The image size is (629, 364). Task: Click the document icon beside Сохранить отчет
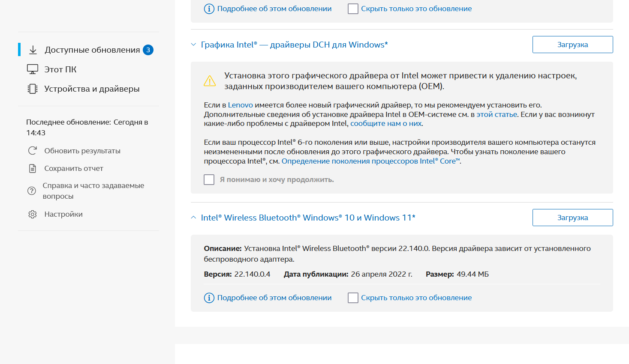click(32, 168)
